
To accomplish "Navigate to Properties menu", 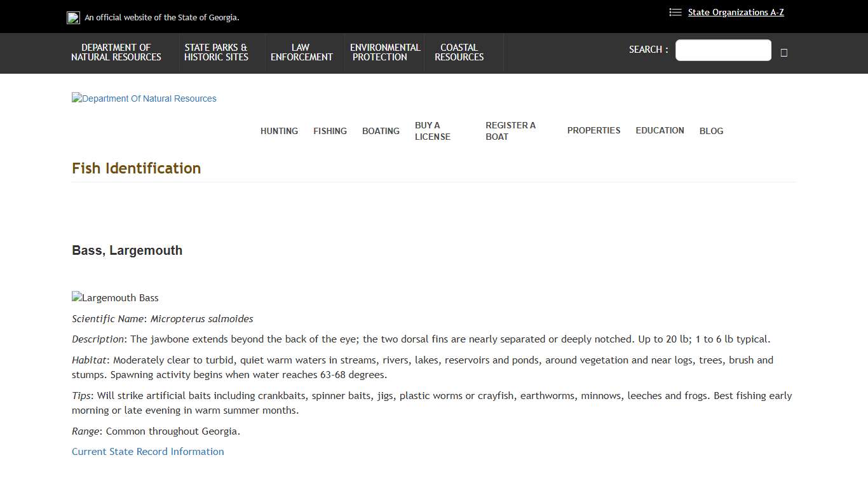I will [593, 130].
